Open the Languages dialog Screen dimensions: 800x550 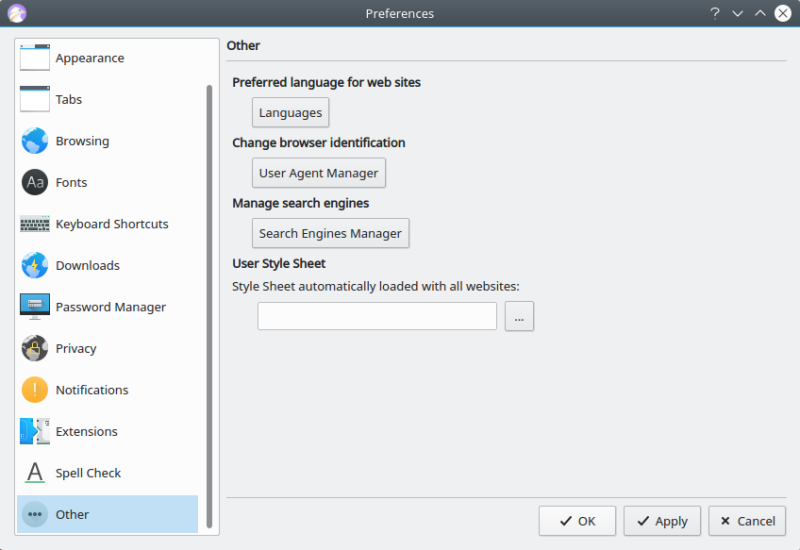click(290, 113)
